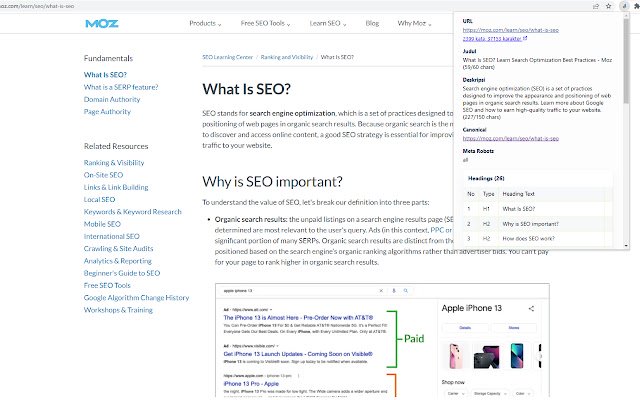Open the Beginner's Guide to SEO link

122,273
